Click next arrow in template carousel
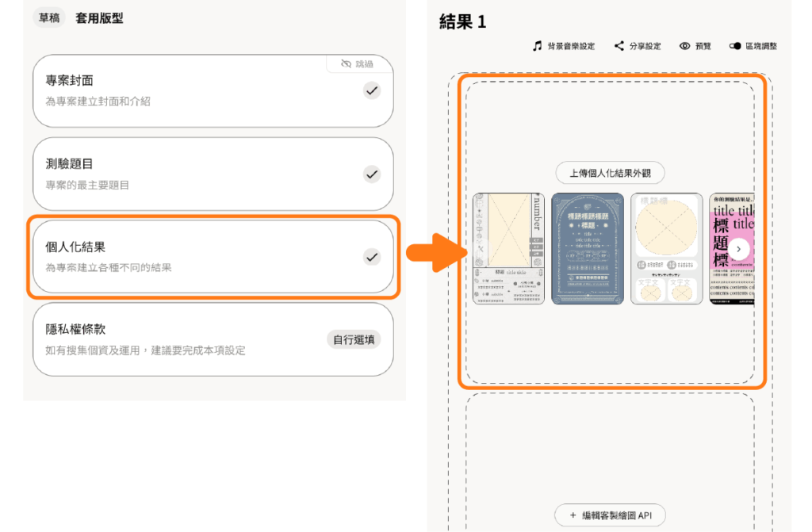This screenshot has height=532, width=812. [739, 249]
